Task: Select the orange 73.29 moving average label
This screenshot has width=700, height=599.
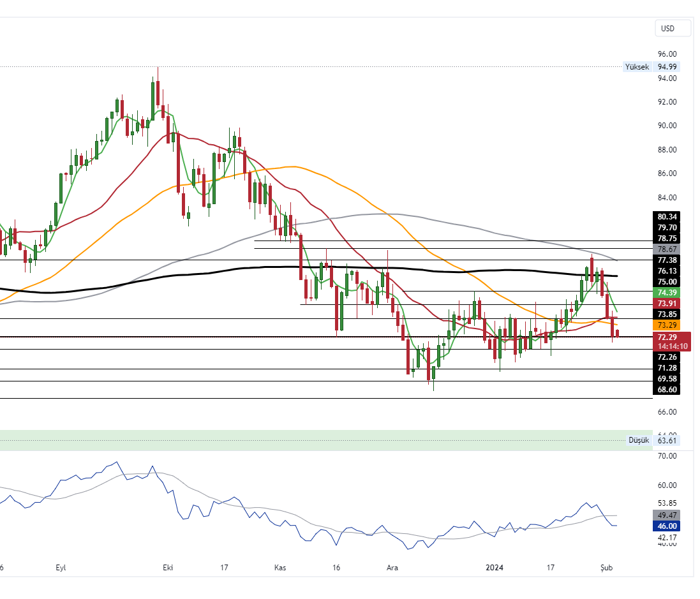Action: coord(667,325)
